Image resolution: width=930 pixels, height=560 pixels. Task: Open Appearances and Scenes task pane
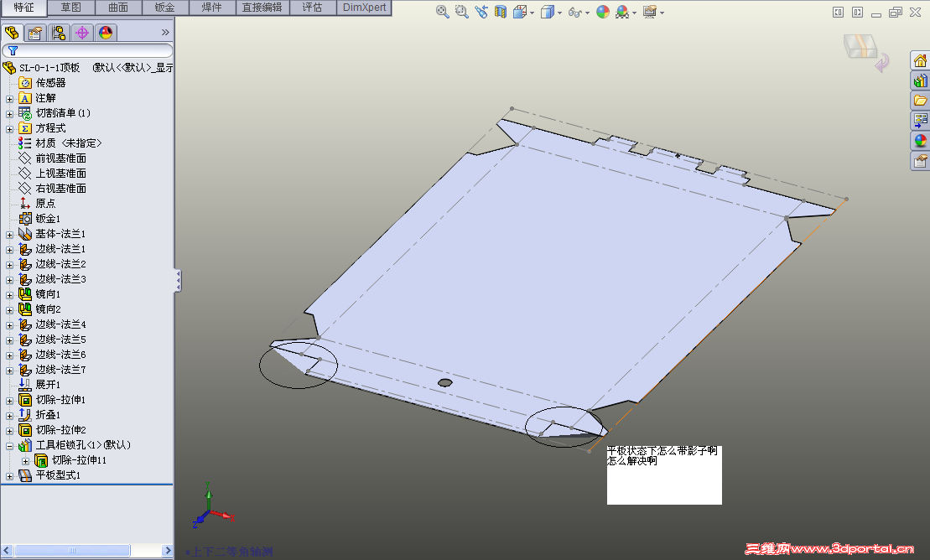(x=920, y=141)
